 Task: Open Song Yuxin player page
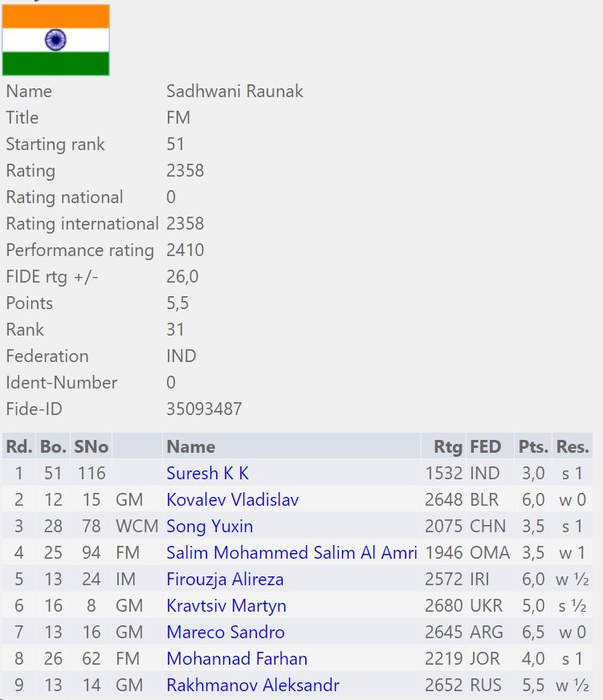click(210, 526)
